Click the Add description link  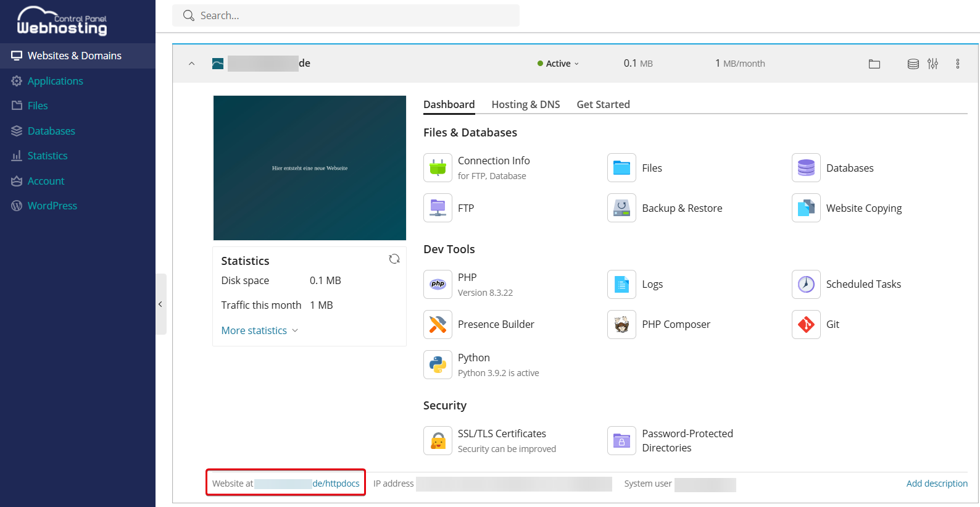click(936, 484)
